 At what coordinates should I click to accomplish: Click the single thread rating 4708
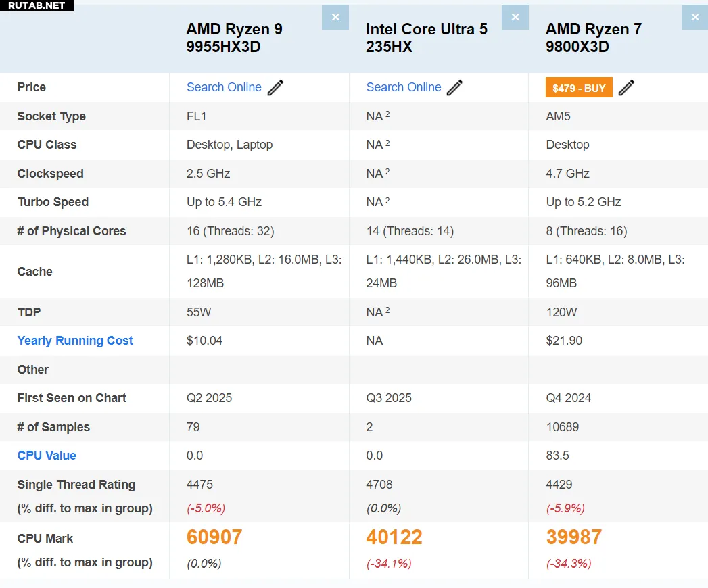[x=379, y=485]
